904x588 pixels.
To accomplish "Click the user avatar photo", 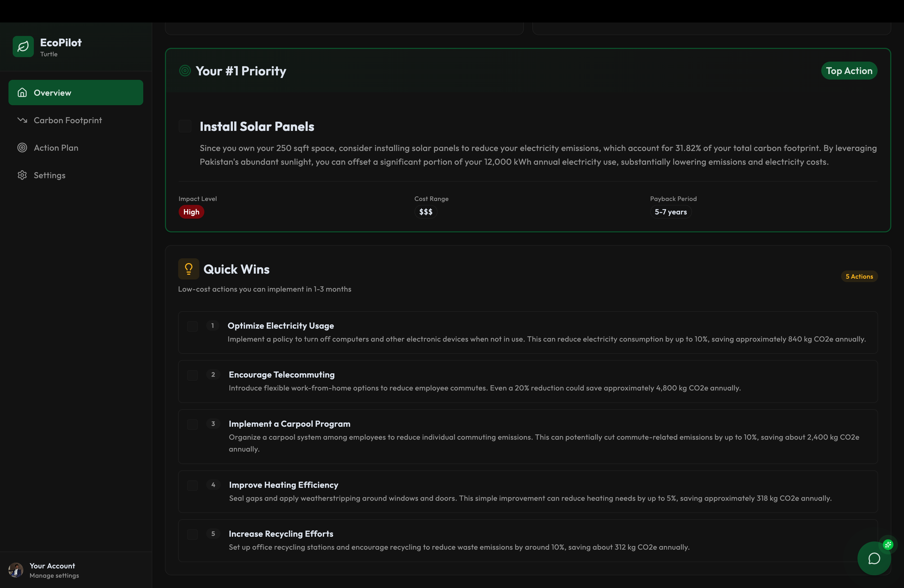I will [16, 570].
